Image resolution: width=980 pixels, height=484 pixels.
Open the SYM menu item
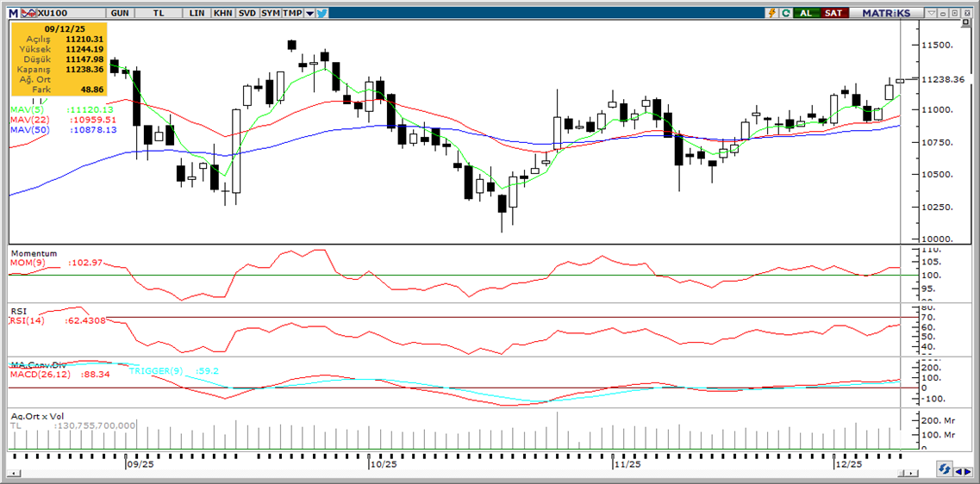[270, 13]
